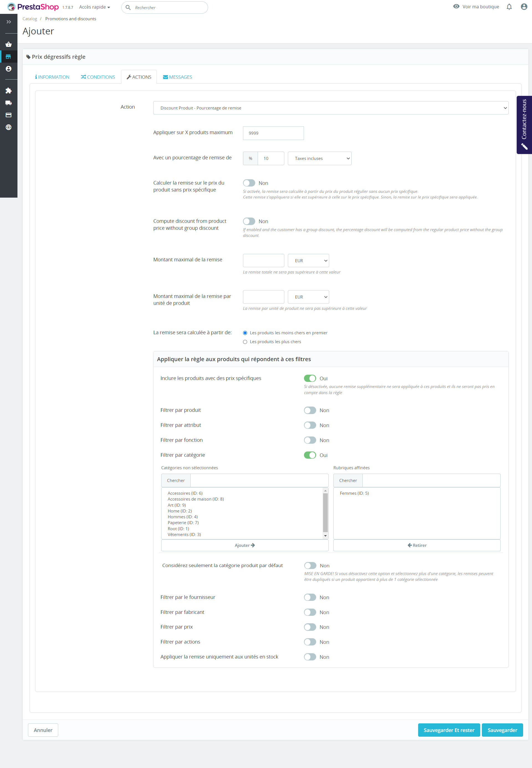The image size is (532, 768).
Task: Open the orders basket sidebar icon
Action: tap(9, 44)
